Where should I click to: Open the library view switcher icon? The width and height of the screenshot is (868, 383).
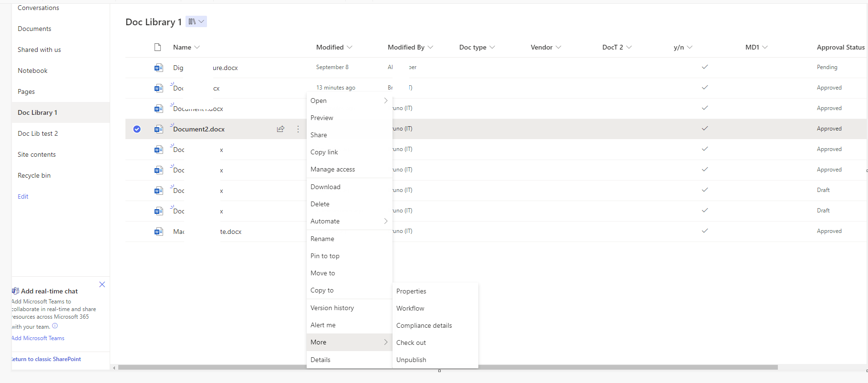click(196, 21)
